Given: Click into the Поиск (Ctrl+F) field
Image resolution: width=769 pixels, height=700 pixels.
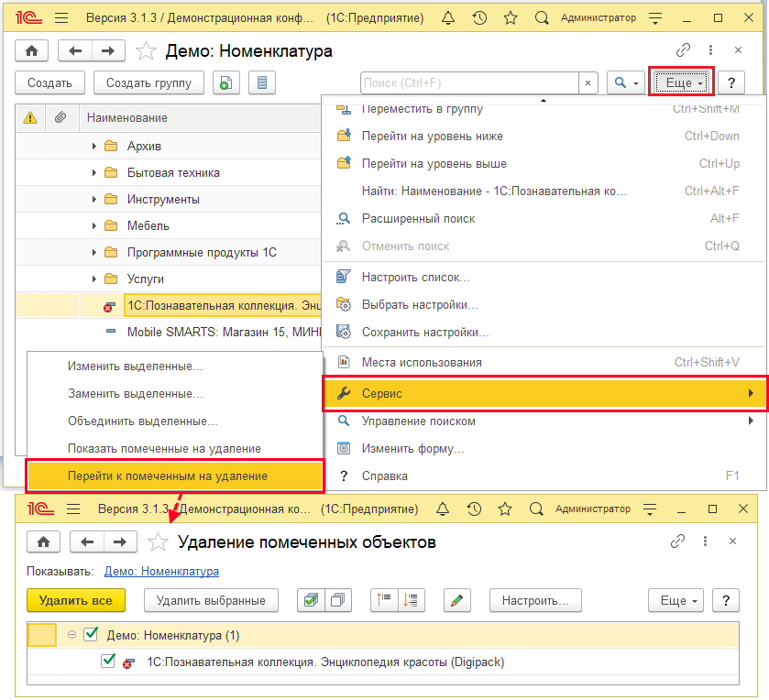Looking at the screenshot, I should [469, 82].
